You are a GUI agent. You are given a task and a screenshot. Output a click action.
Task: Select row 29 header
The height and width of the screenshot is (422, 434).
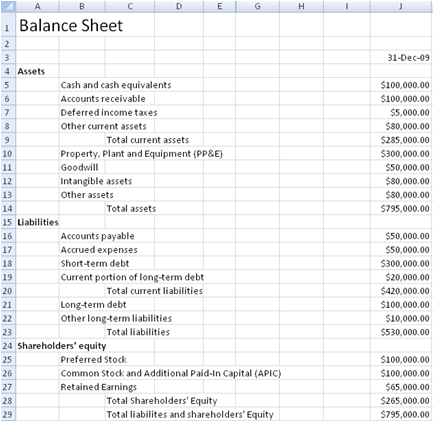tap(8, 414)
